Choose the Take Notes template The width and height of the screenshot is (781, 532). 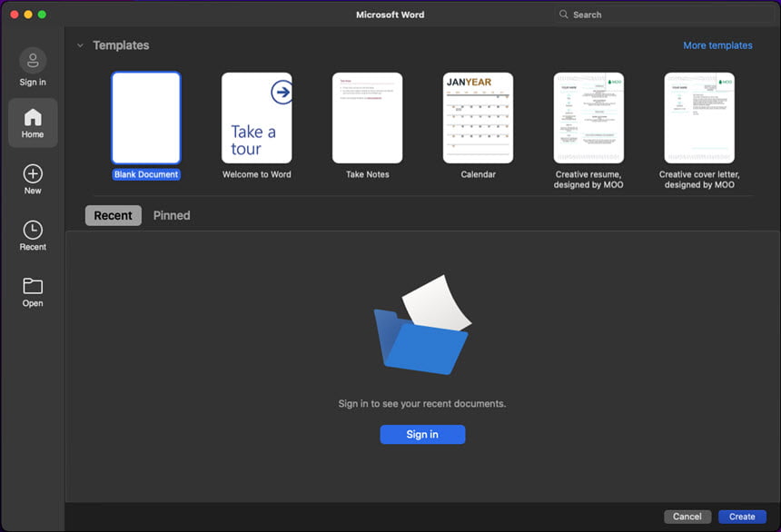click(x=368, y=118)
